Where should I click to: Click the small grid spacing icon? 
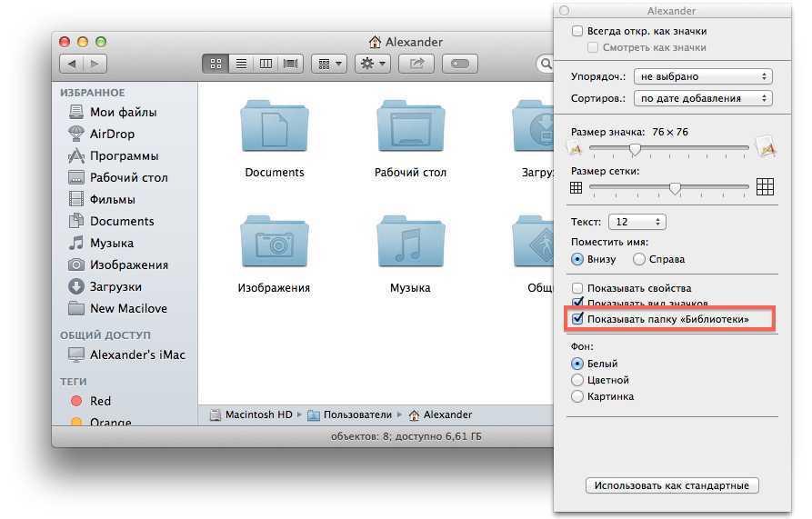(x=576, y=187)
